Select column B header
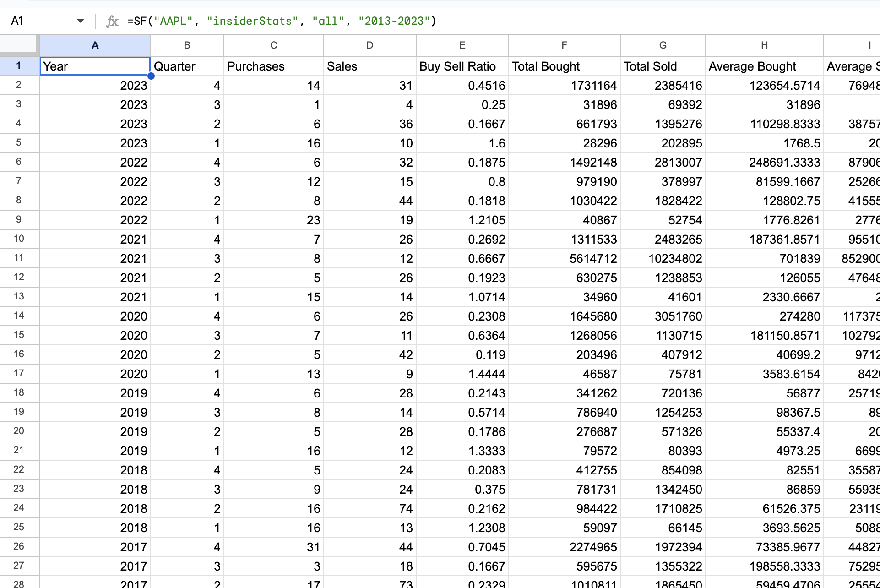The image size is (880, 588). coord(187,45)
